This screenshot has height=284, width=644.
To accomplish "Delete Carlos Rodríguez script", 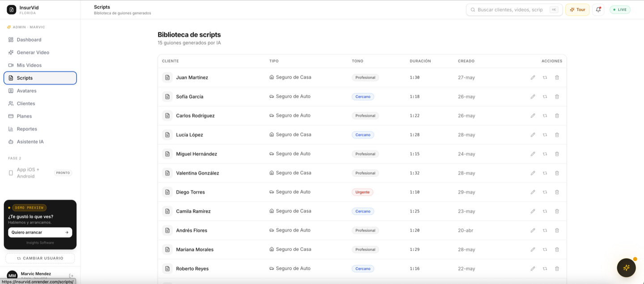I will coord(557,116).
